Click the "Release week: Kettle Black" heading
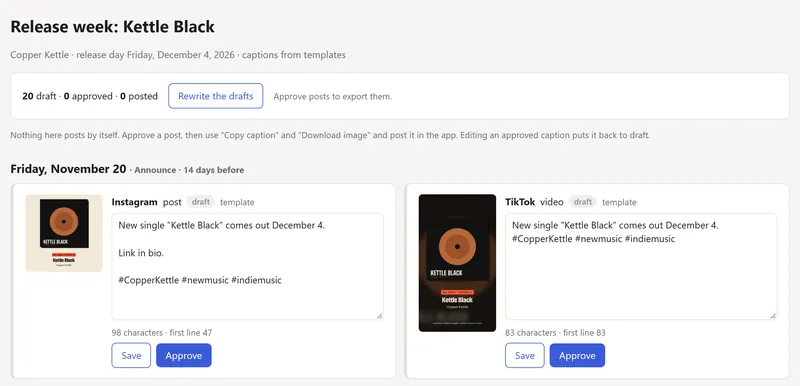 click(x=113, y=27)
